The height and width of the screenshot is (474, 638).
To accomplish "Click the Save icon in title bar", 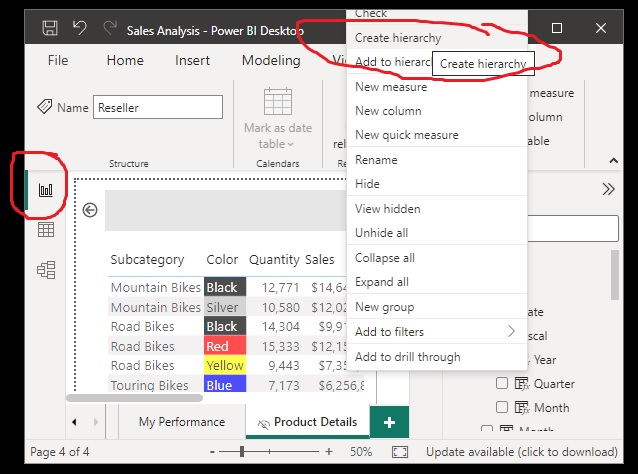I will pyautogui.click(x=50, y=28).
